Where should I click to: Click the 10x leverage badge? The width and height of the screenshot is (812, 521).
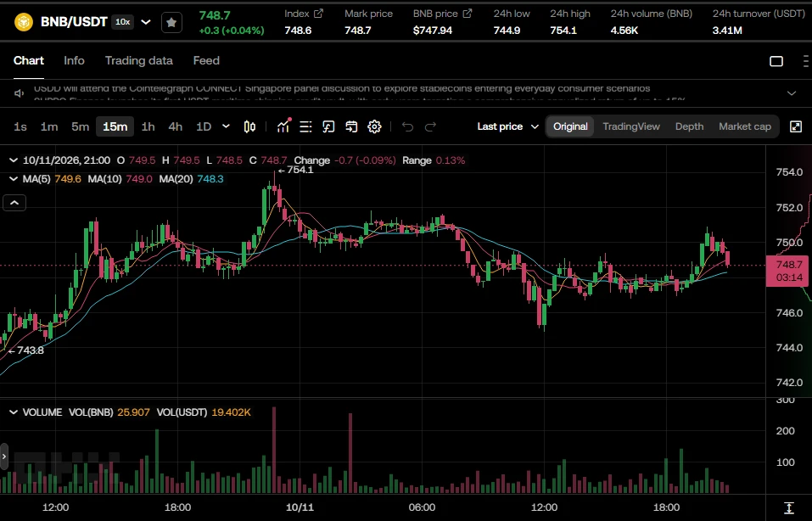pyautogui.click(x=123, y=22)
